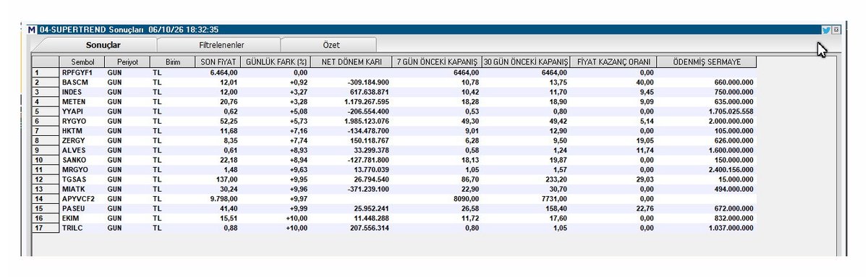Click 7-day close 86,70 for TGSAS

pos(469,179)
